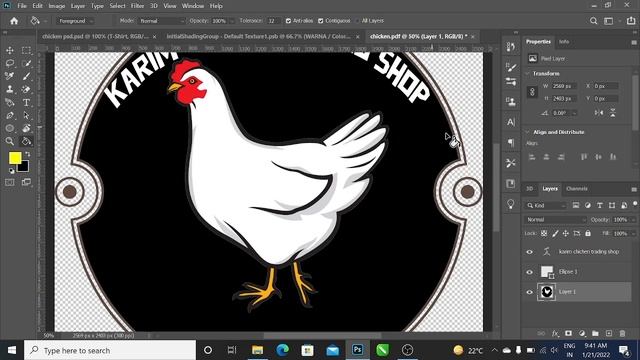Screen dimensions: 640x360
Task: Flip horizontal icon in Transform section
Action: 599,113
